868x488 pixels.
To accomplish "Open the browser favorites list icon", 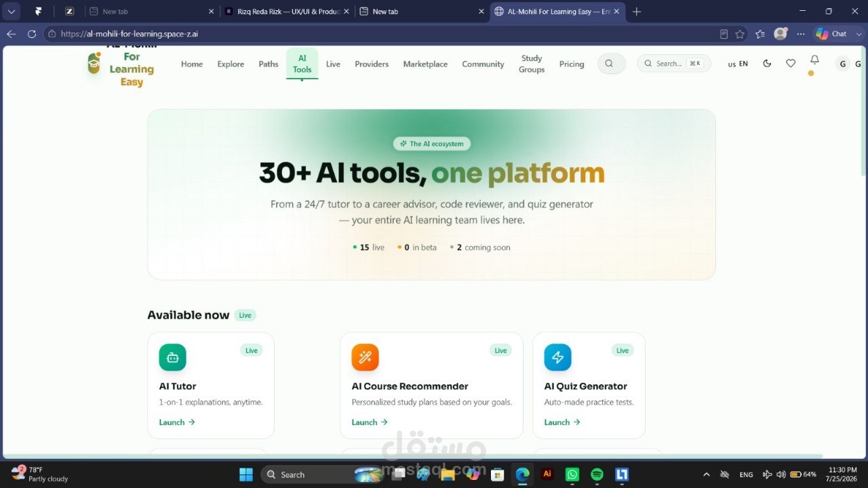I will (x=760, y=34).
